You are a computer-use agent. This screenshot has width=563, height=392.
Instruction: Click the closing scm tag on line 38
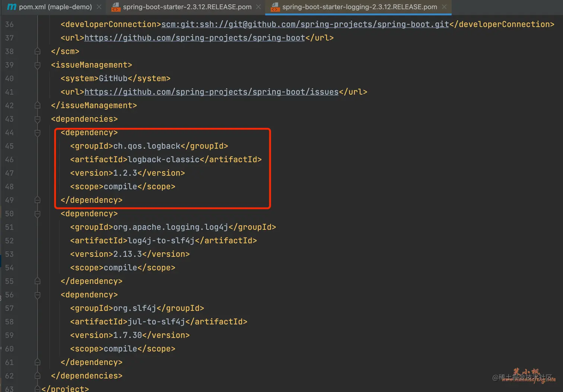click(x=65, y=51)
